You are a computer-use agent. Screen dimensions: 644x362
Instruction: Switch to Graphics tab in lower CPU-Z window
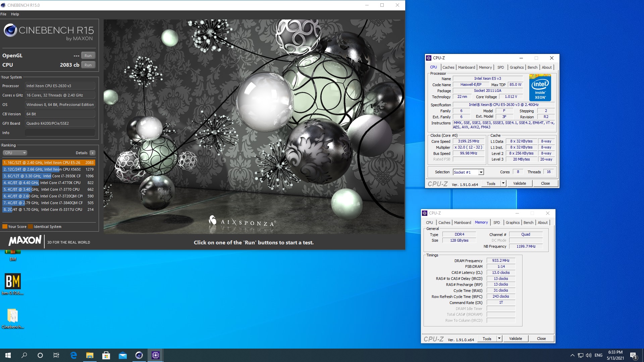tap(513, 223)
